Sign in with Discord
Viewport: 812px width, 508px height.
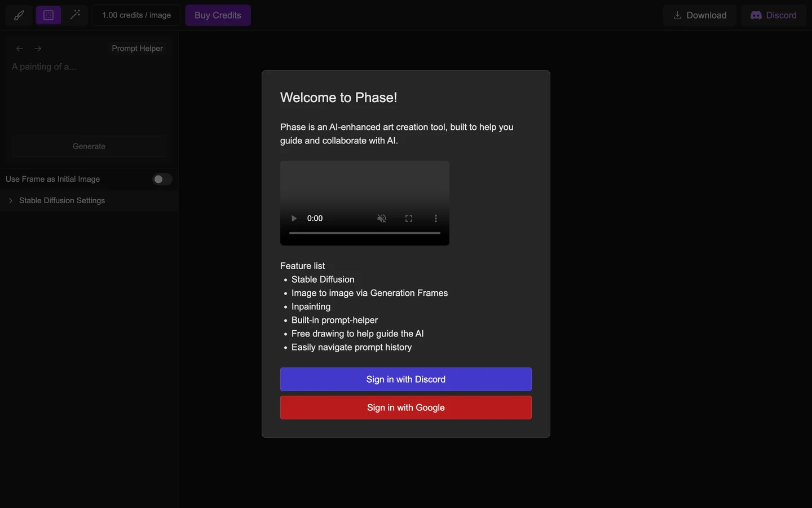(406, 379)
